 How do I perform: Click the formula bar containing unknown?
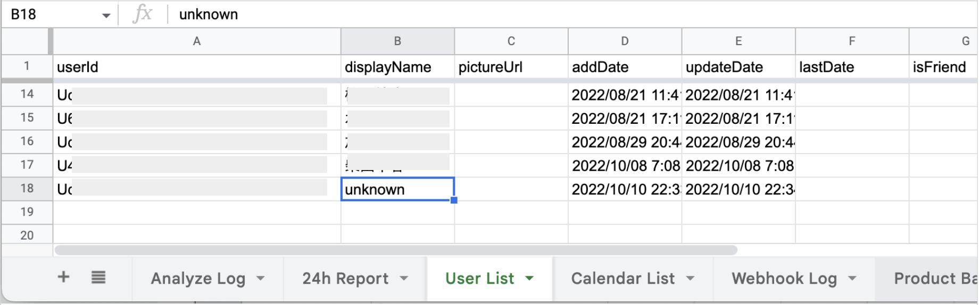click(x=479, y=14)
